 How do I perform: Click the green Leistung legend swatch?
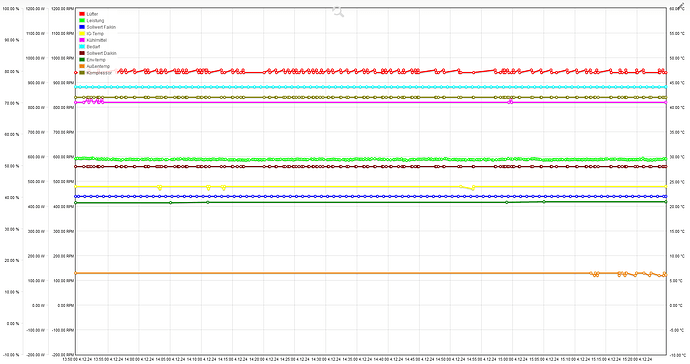(x=82, y=21)
